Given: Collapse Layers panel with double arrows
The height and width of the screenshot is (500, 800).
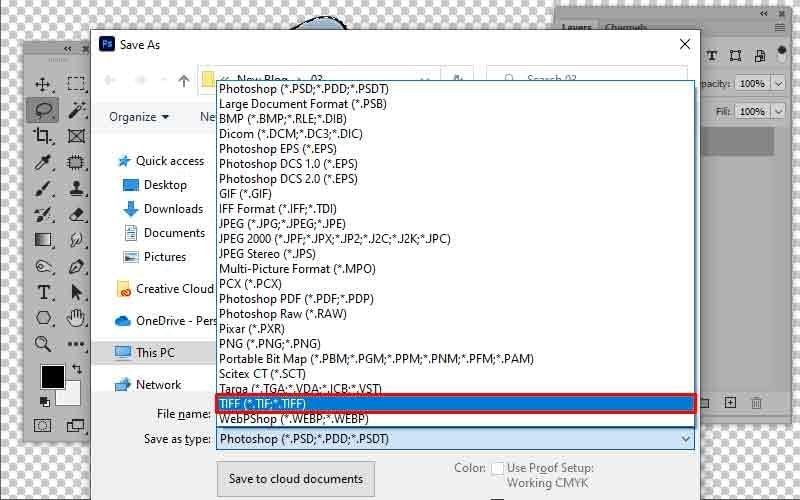Looking at the screenshot, I should [x=763, y=14].
